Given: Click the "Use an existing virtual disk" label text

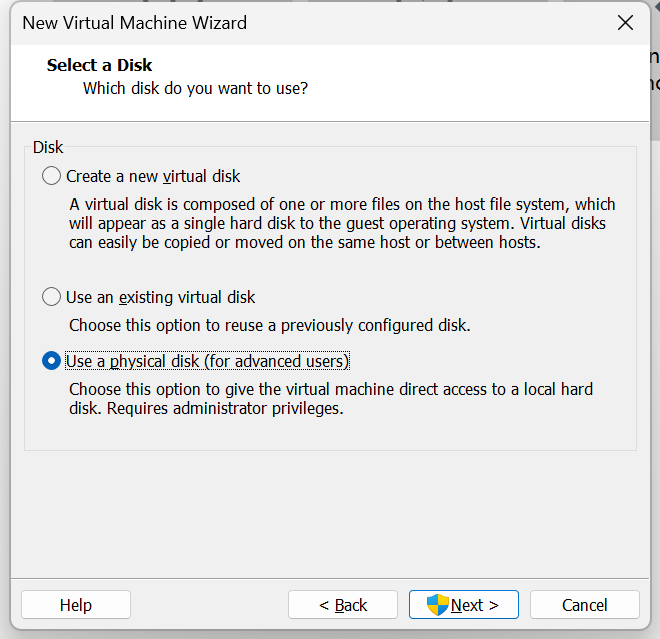Looking at the screenshot, I should point(160,297).
